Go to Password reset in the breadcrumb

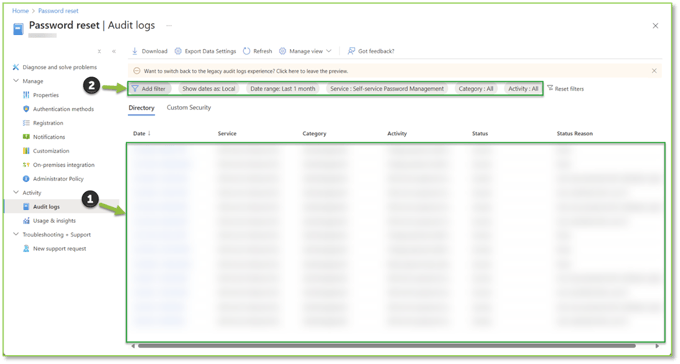point(58,10)
